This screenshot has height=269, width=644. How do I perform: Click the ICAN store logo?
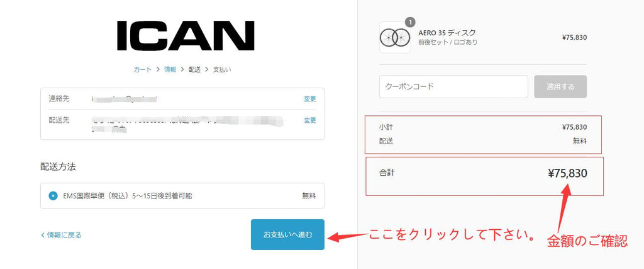(186, 36)
